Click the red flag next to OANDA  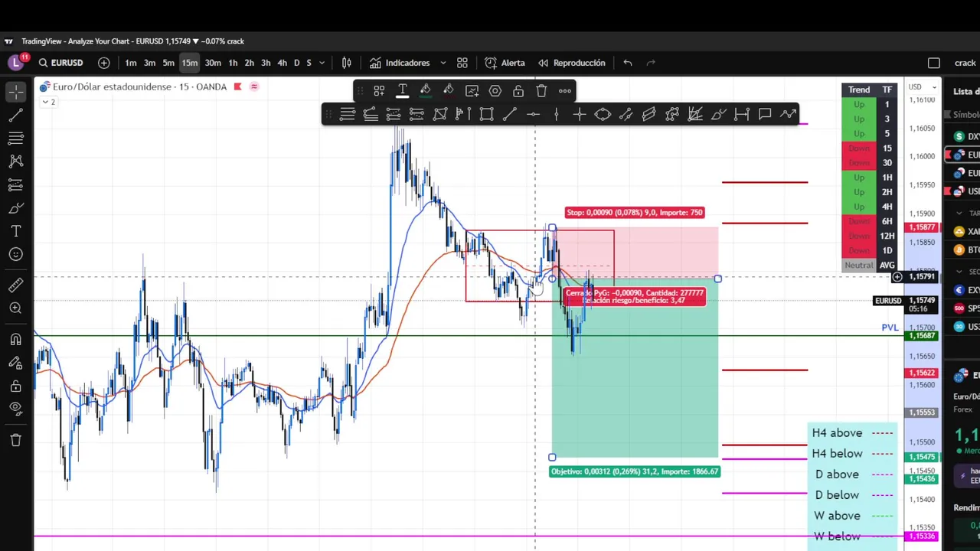point(237,86)
